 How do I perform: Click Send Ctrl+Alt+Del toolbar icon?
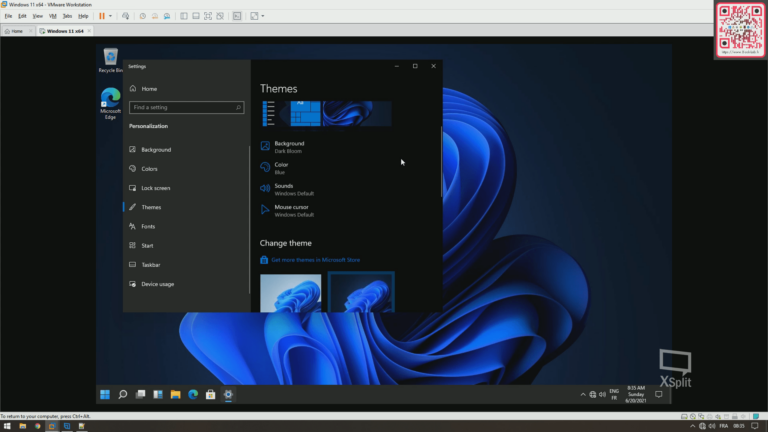[125, 16]
